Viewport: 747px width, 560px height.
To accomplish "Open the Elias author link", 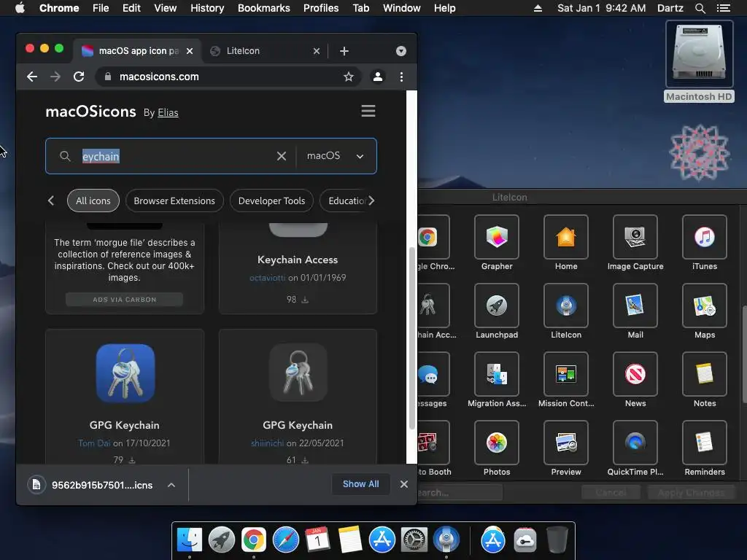I will coord(169,113).
